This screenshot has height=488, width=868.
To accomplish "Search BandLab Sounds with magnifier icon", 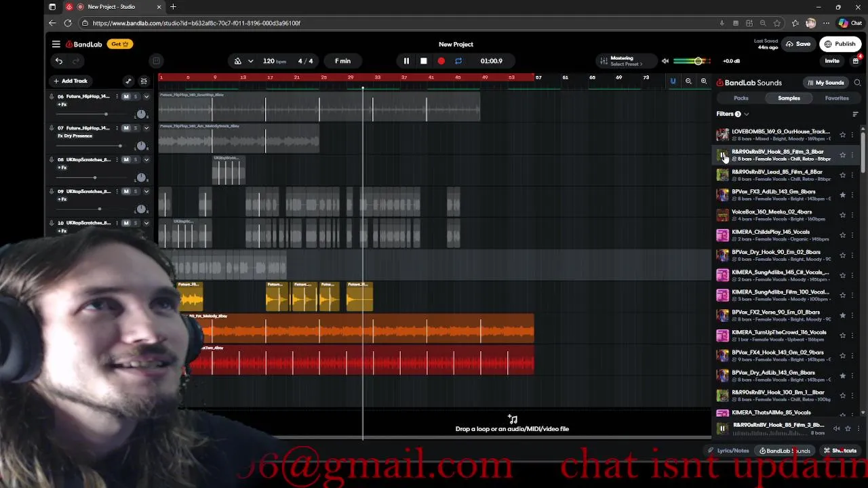I will 857,83.
